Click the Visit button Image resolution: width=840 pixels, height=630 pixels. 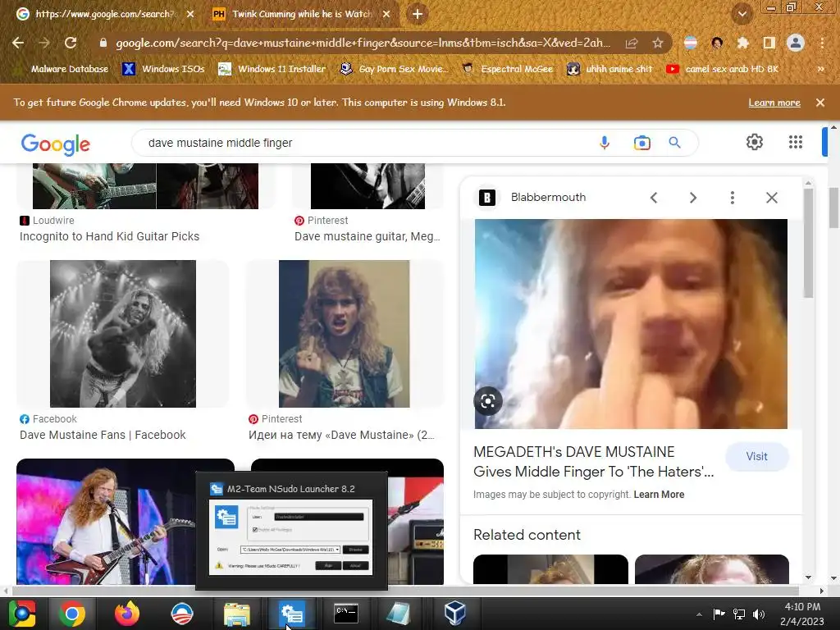757,456
